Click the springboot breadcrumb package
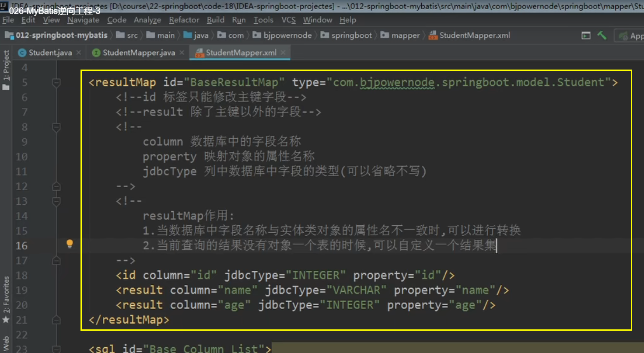The image size is (644, 353). [x=346, y=35]
